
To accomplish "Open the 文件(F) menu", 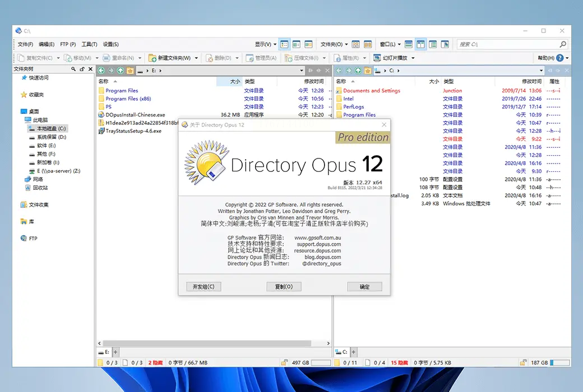I will point(25,44).
